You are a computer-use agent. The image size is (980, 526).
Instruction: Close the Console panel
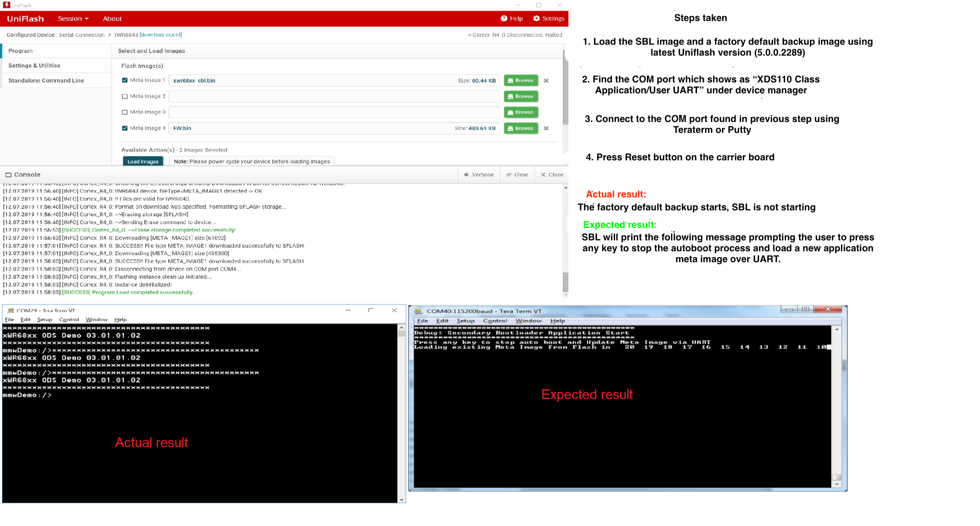[x=552, y=175]
